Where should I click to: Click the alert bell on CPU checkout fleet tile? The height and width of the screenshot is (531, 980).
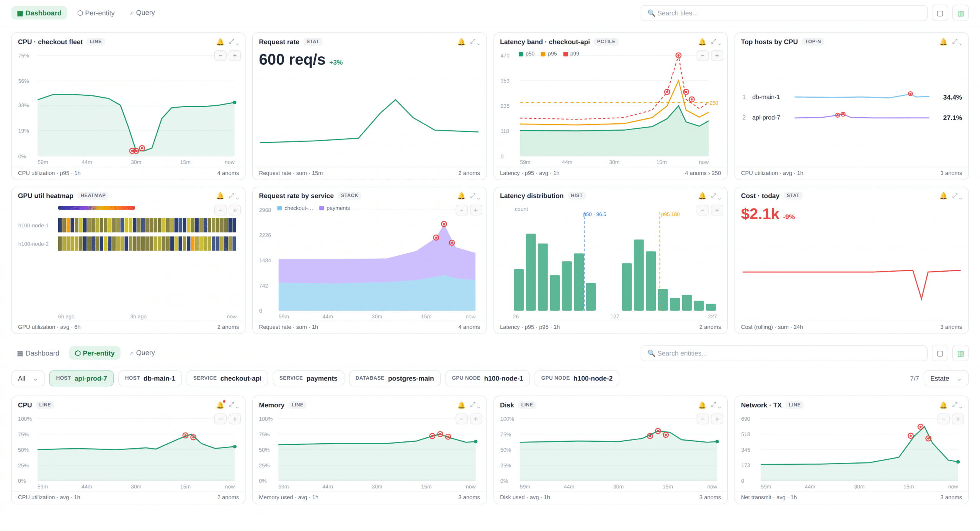[220, 42]
